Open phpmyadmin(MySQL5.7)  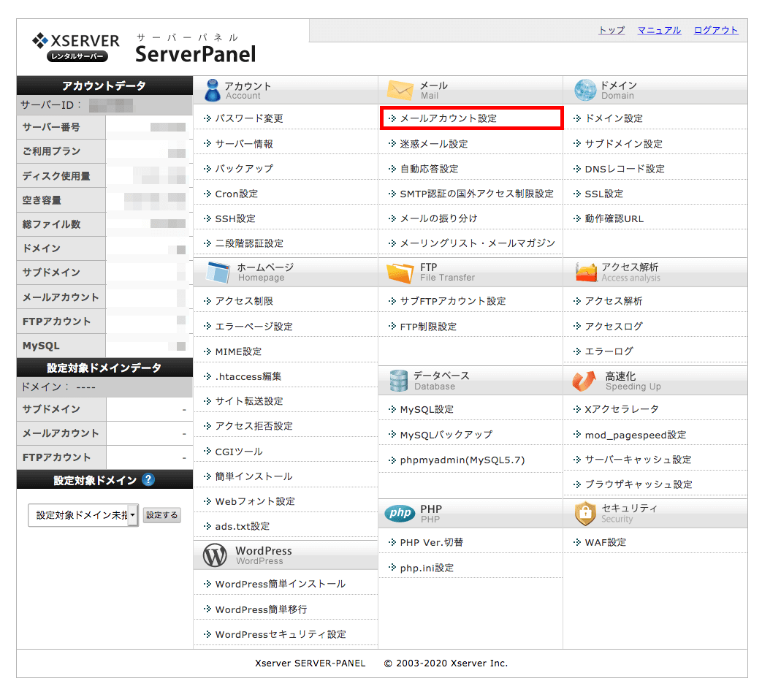point(462,460)
